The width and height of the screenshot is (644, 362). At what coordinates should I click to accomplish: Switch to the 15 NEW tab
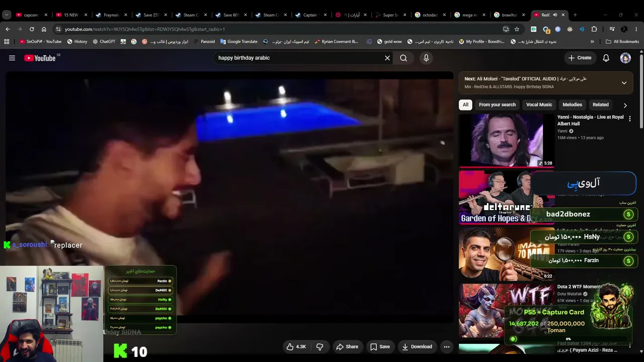point(71,15)
